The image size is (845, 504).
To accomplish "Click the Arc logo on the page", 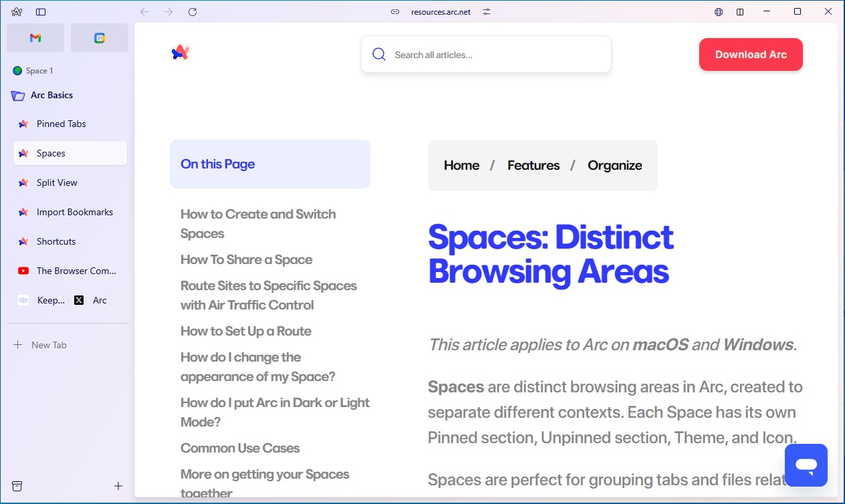I will coord(180,52).
